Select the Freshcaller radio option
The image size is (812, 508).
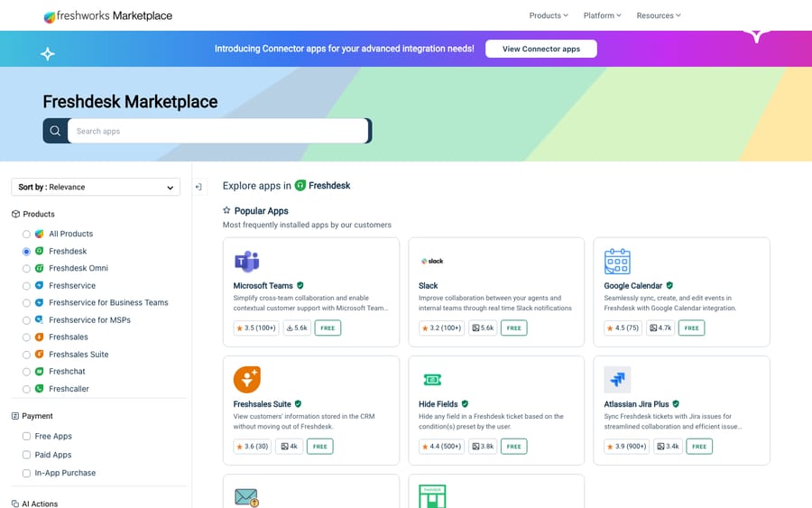click(26, 389)
